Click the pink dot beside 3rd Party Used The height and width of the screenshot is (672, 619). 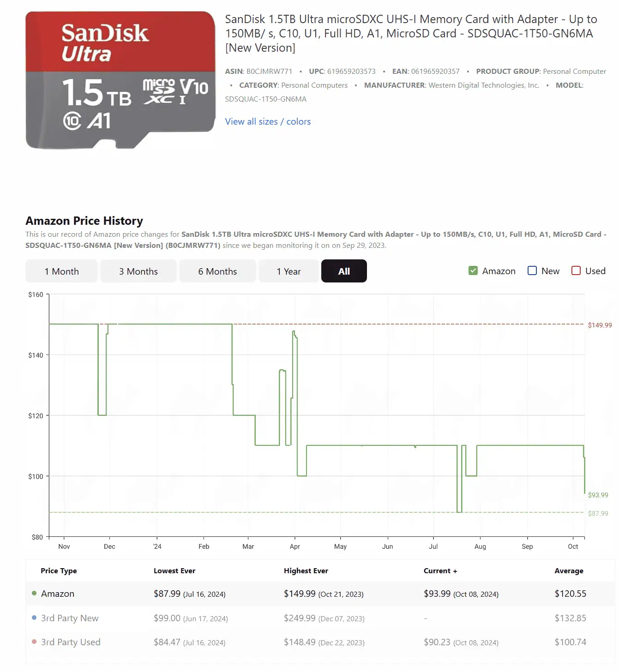click(34, 642)
